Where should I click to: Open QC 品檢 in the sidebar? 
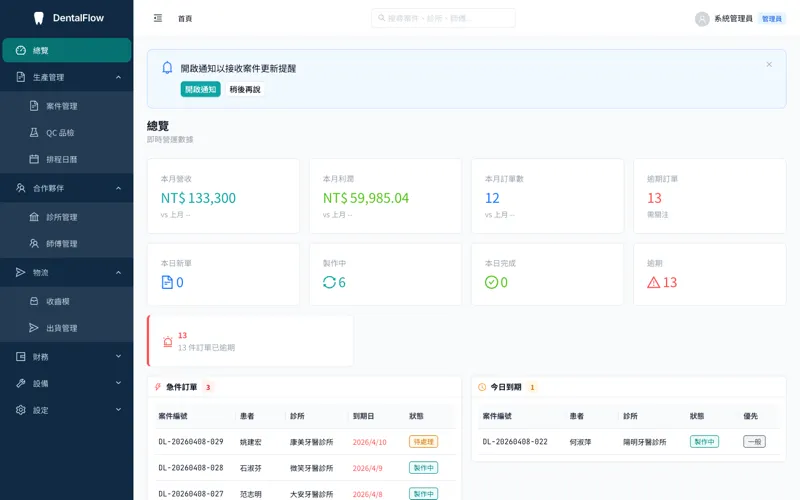[x=66, y=133]
